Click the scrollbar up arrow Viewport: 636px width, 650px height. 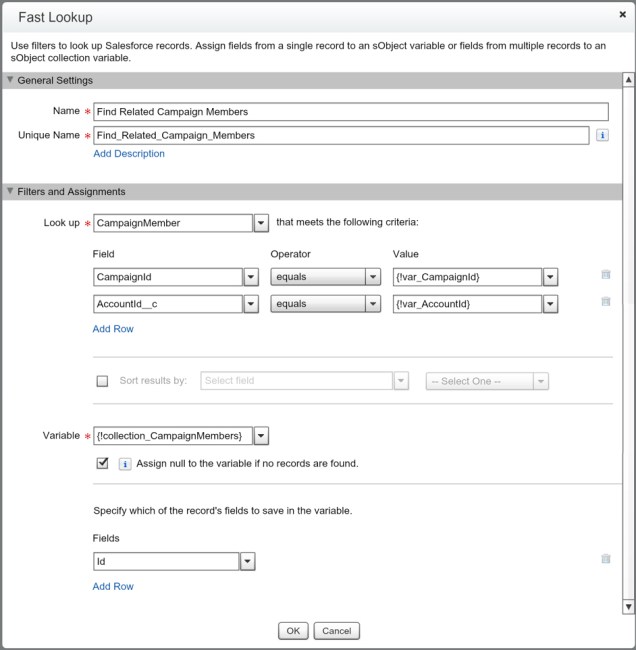[x=629, y=80]
